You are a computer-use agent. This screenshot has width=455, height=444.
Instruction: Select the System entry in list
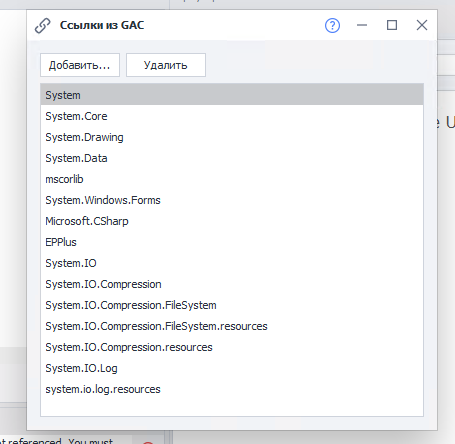[x=232, y=95]
